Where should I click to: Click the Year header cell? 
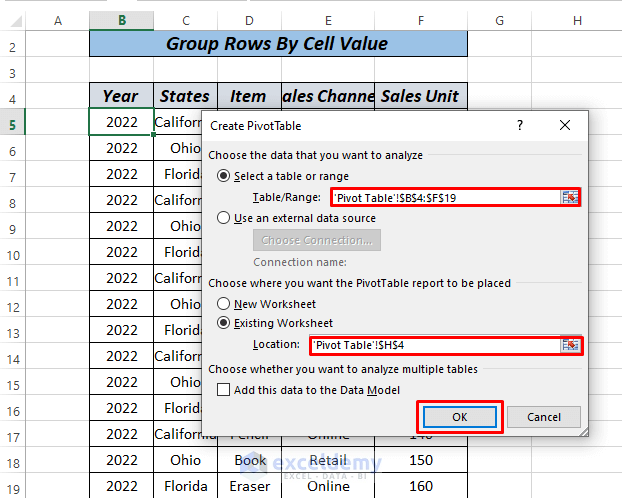121,96
